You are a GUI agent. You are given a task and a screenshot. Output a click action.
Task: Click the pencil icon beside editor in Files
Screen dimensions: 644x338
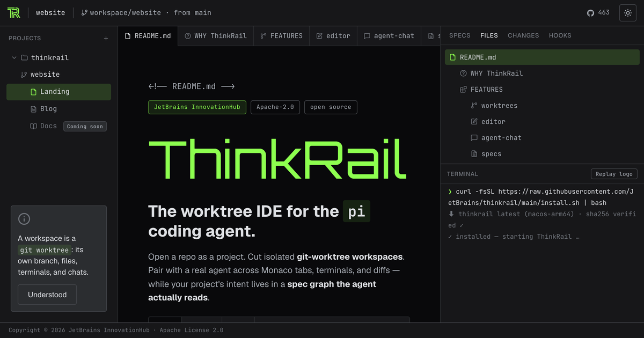tap(474, 122)
